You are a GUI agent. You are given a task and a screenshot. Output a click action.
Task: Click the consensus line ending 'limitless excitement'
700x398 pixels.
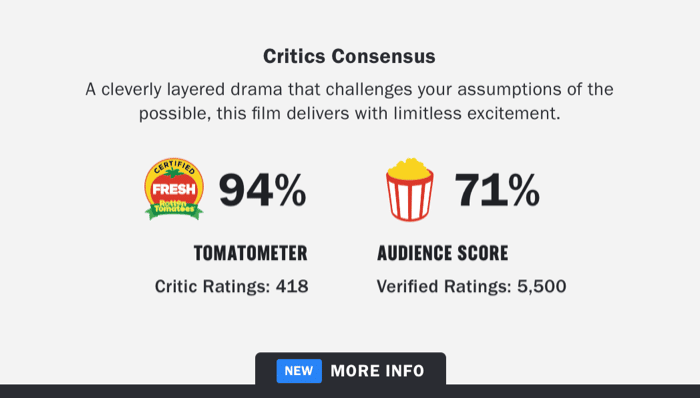pos(349,113)
